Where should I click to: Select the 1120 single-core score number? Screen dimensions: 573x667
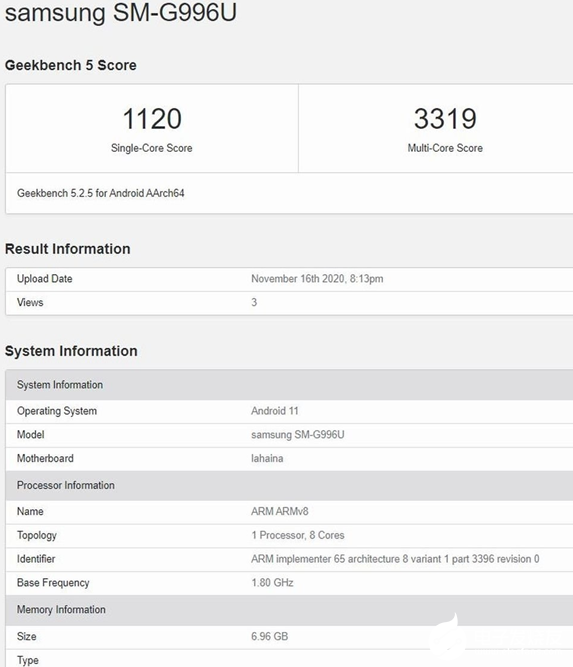click(152, 119)
